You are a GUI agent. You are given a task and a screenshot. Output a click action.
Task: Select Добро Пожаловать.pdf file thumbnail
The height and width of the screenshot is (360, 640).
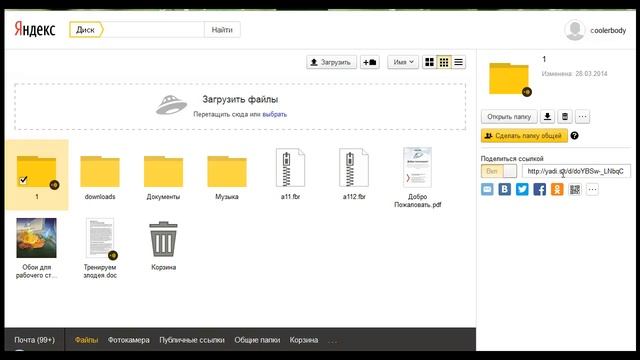click(x=417, y=168)
